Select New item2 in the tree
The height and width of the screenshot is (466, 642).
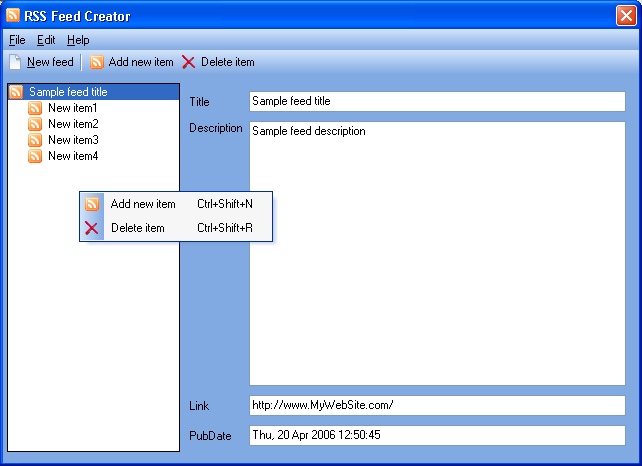click(73, 124)
